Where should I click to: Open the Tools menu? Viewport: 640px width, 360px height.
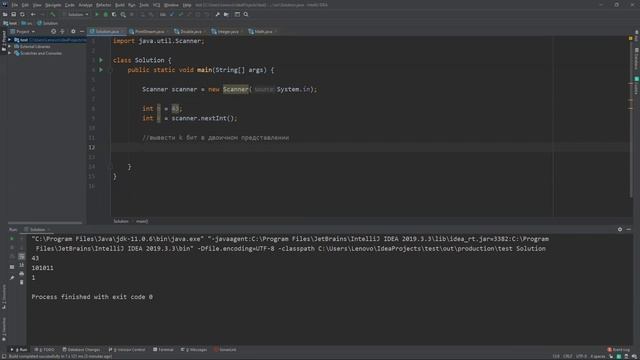pyautogui.click(x=144, y=5)
